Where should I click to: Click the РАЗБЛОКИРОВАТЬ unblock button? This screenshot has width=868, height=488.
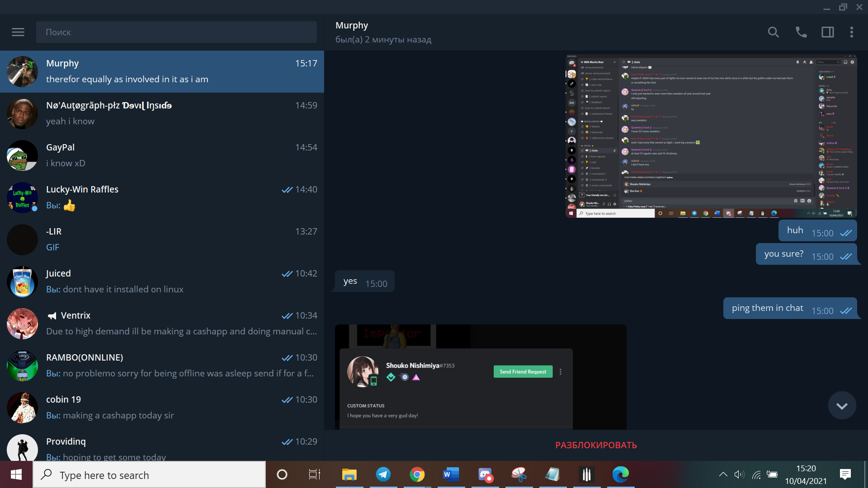(x=596, y=445)
